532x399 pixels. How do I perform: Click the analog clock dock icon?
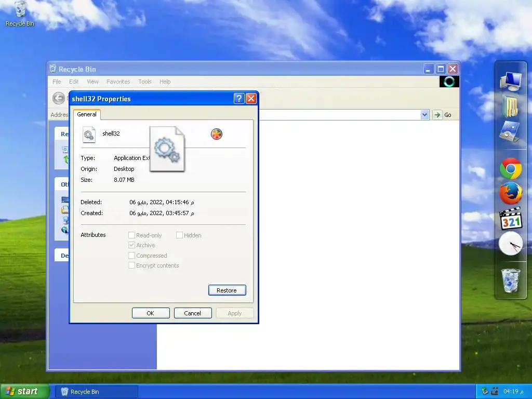click(511, 244)
